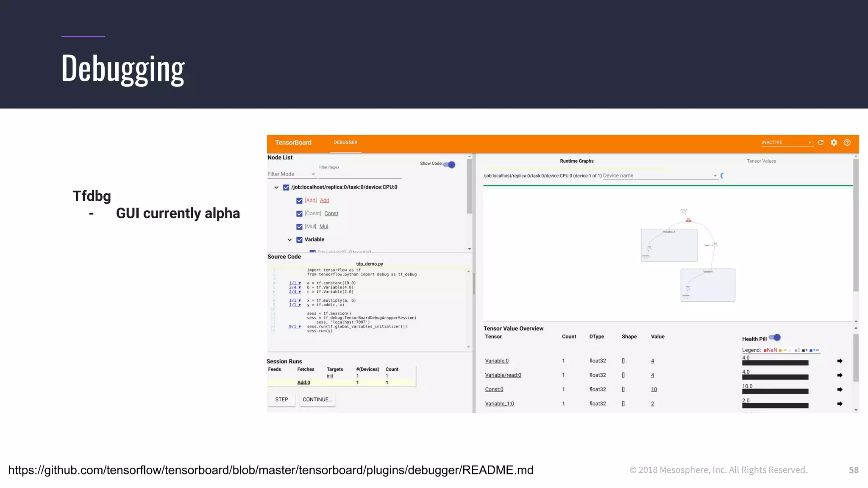Click the arrow icon in the Variable/read:0 row
868x488 pixels.
click(840, 375)
